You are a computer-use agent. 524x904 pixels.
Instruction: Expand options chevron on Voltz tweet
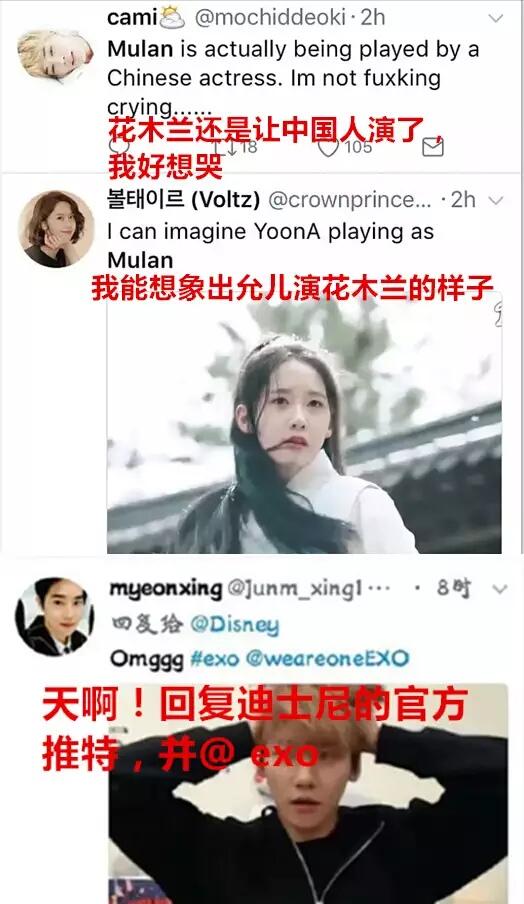pyautogui.click(x=496, y=201)
